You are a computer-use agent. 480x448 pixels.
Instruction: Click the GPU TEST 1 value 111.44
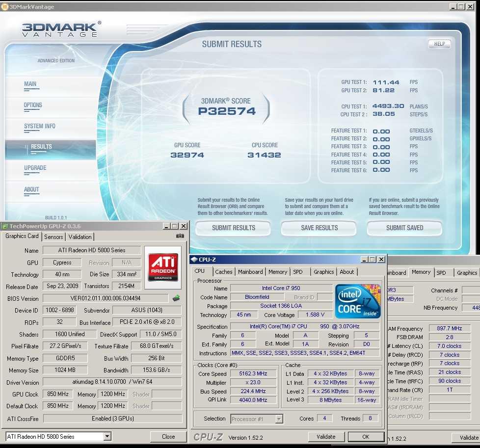[x=386, y=82]
